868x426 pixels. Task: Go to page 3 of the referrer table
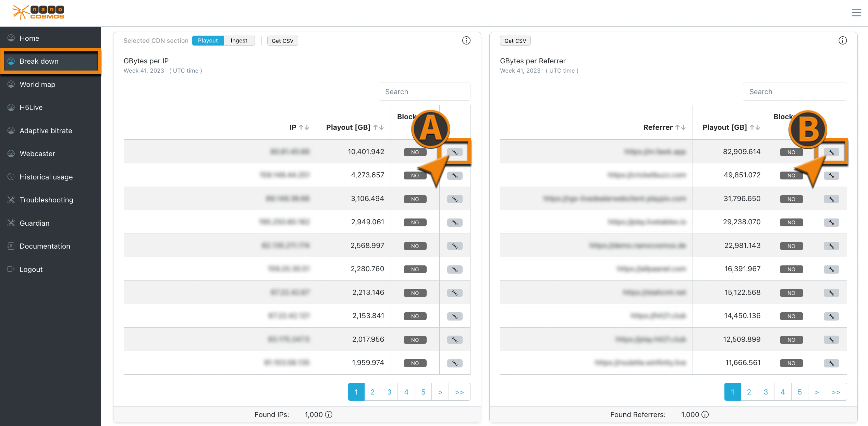(766, 392)
